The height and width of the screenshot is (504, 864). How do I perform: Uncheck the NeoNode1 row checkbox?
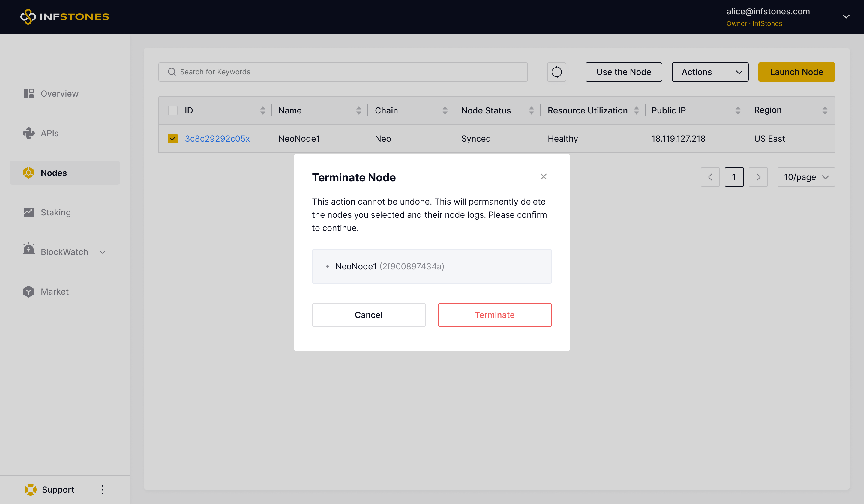tap(173, 139)
